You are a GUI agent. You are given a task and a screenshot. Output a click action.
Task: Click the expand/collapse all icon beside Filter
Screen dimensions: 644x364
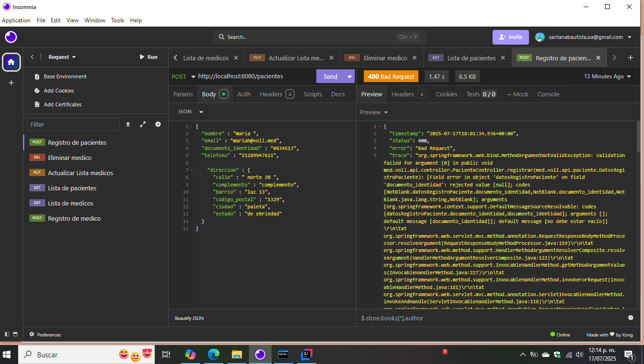143,124
